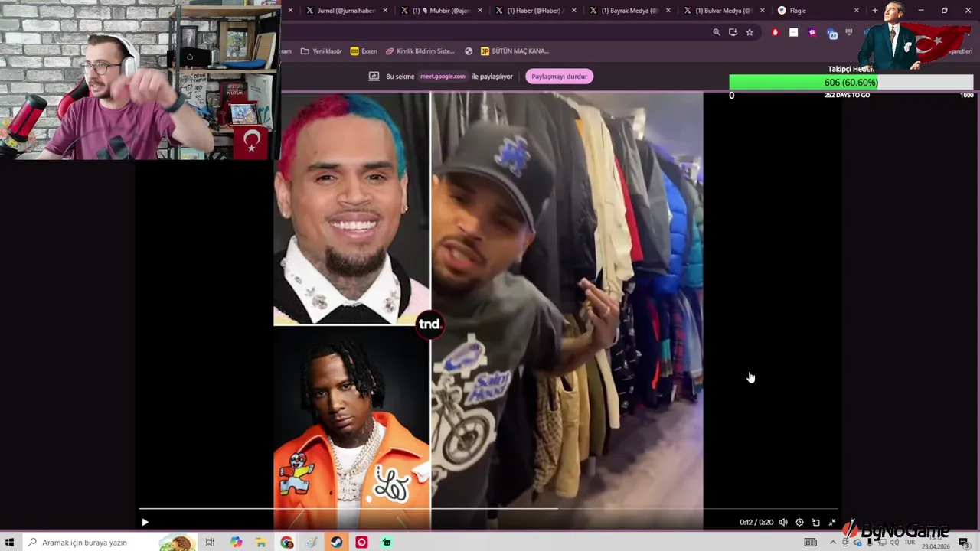Click the taskbar search field
The width and height of the screenshot is (980, 551).
109,543
